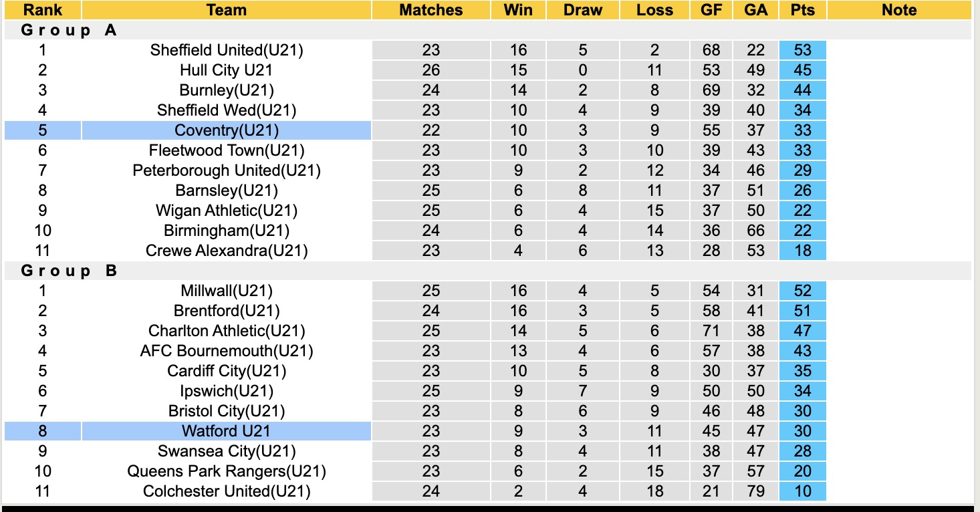The image size is (980, 512).
Task: Click the Pts column header
Action: pyautogui.click(x=802, y=10)
